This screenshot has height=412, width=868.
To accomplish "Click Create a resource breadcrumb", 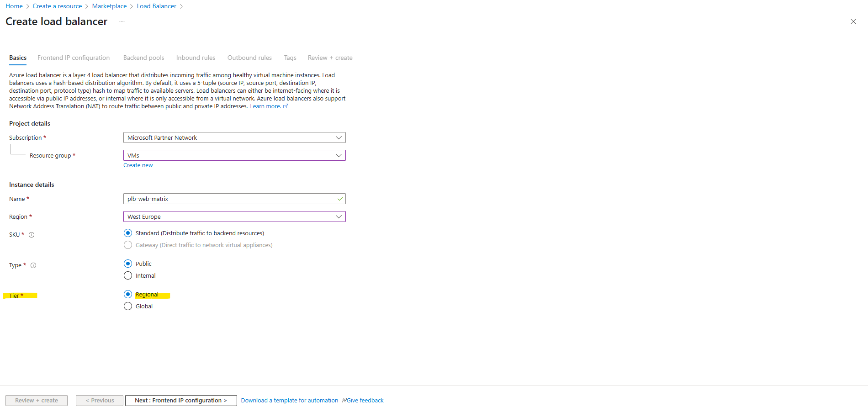I will tap(57, 6).
